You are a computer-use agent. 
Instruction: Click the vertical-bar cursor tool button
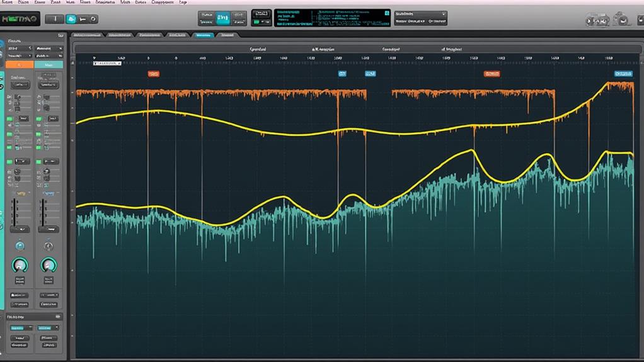[55, 19]
